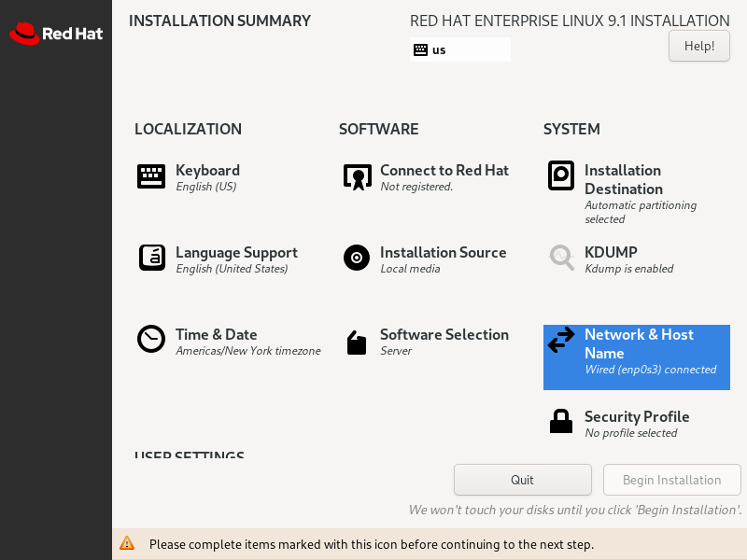Click the INSTALLATION SUMMARY title

point(219,21)
